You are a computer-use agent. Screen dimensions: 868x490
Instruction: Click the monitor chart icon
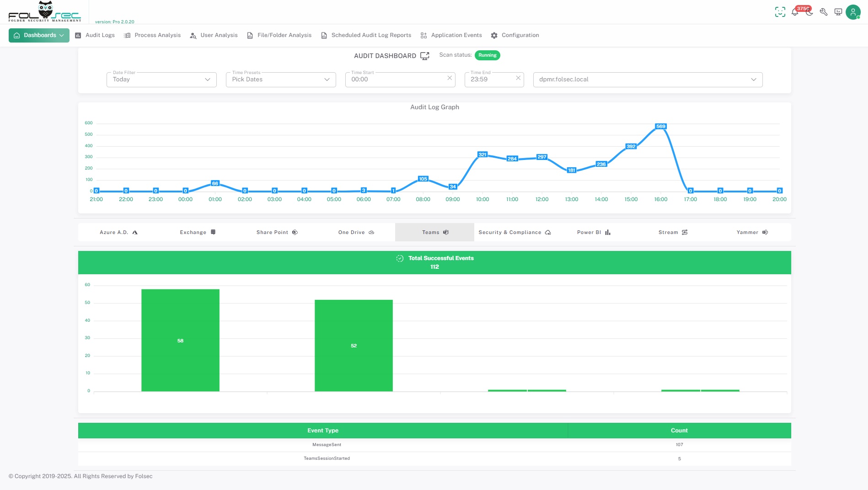(838, 12)
